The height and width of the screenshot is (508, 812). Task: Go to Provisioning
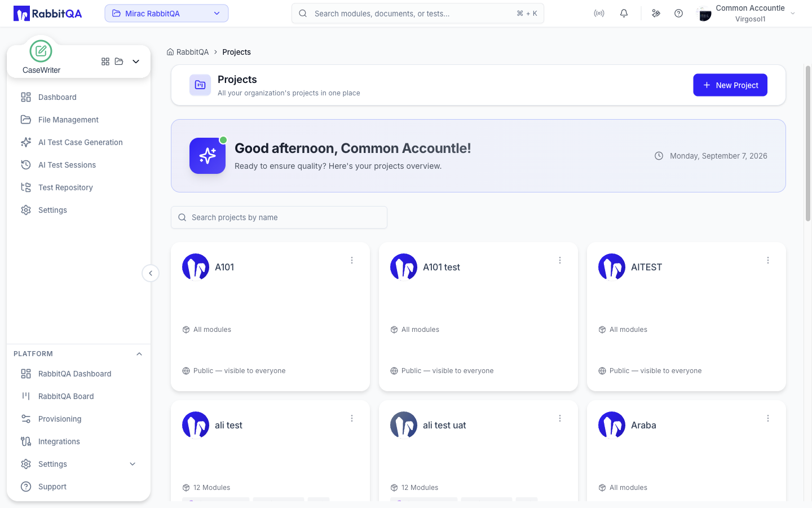tap(79, 419)
